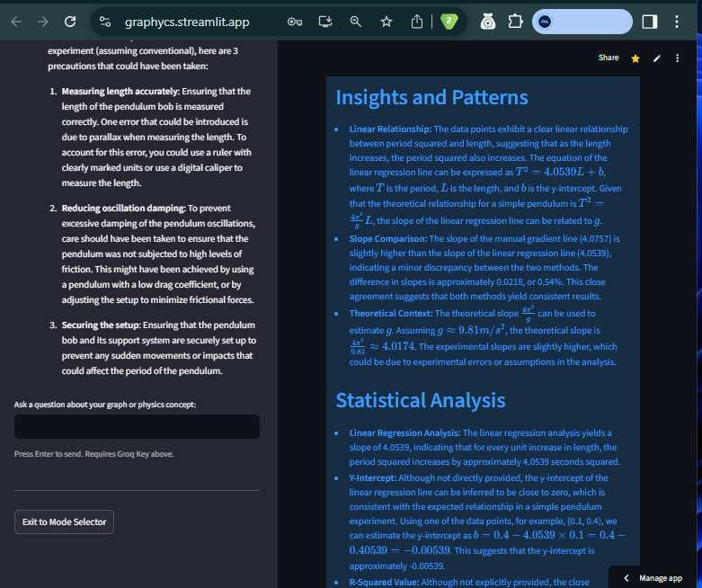Open the money bag extension icon

tap(488, 22)
